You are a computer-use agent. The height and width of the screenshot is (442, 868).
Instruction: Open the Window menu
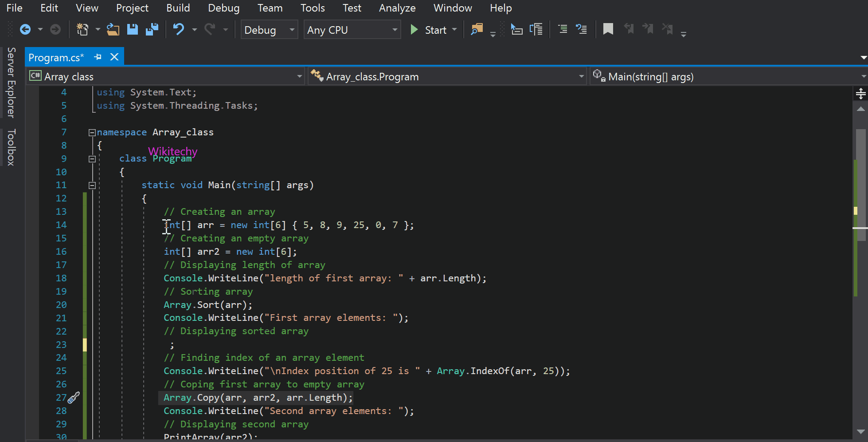[x=453, y=8]
